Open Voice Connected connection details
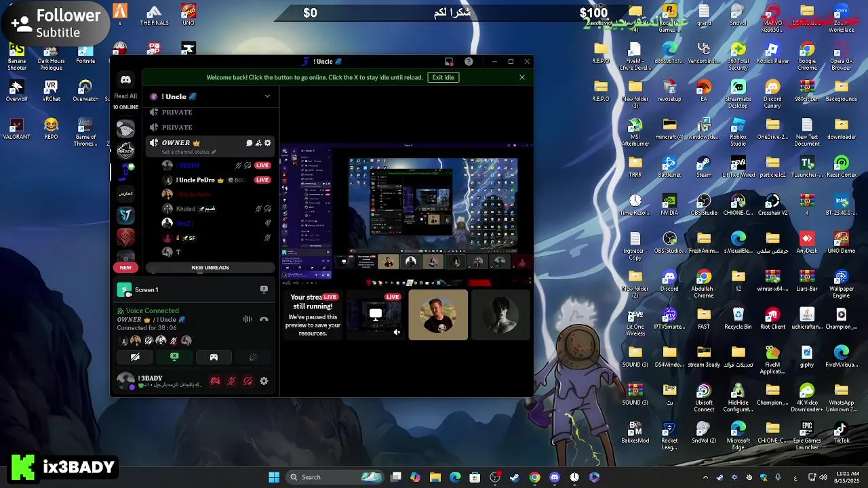The height and width of the screenshot is (488, 868). (x=152, y=310)
